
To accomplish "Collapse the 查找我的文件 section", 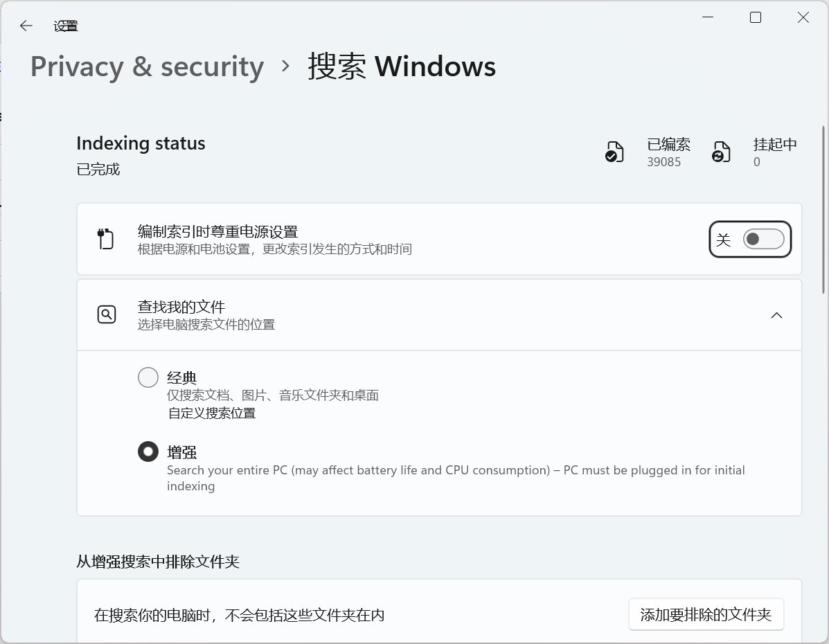I will pos(776,315).
